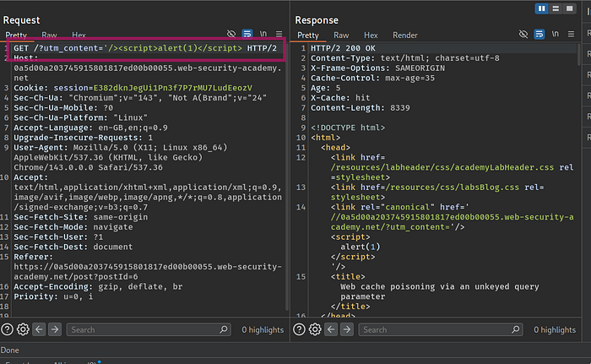Click Request search magnifier icon
The height and width of the screenshot is (364, 591).
point(224,329)
